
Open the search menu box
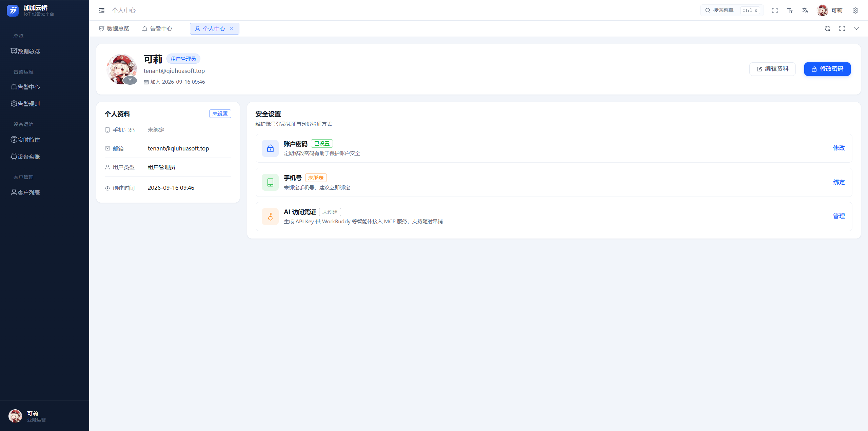[x=732, y=11]
